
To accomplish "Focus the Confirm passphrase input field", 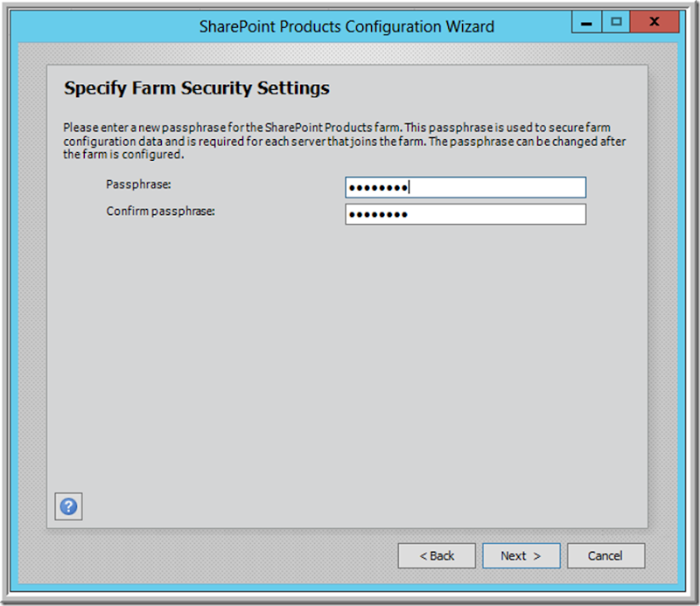I will 465,214.
